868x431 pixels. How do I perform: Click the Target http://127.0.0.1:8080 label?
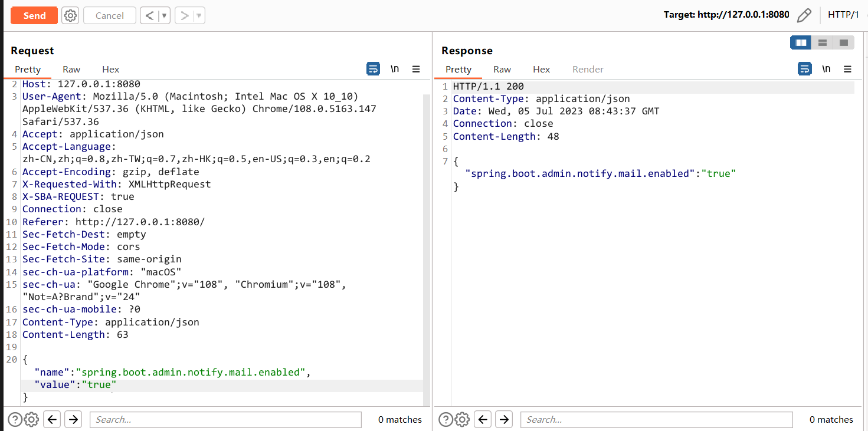pos(726,15)
